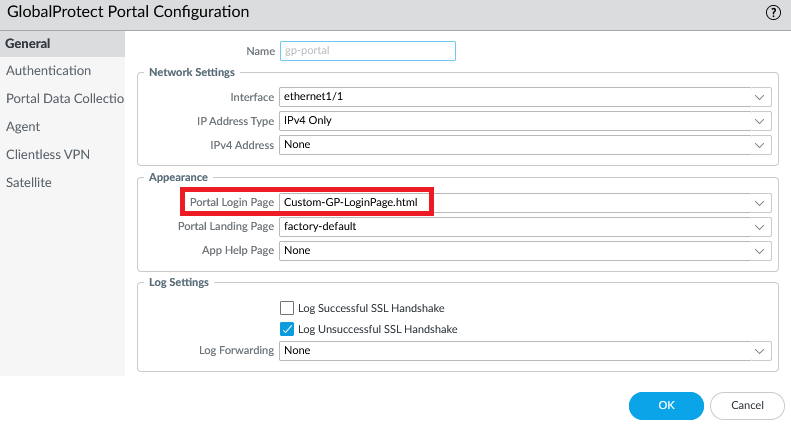Screen dimensions: 791x427
Task: Cancel the portal configuration dialog
Action: point(747,405)
